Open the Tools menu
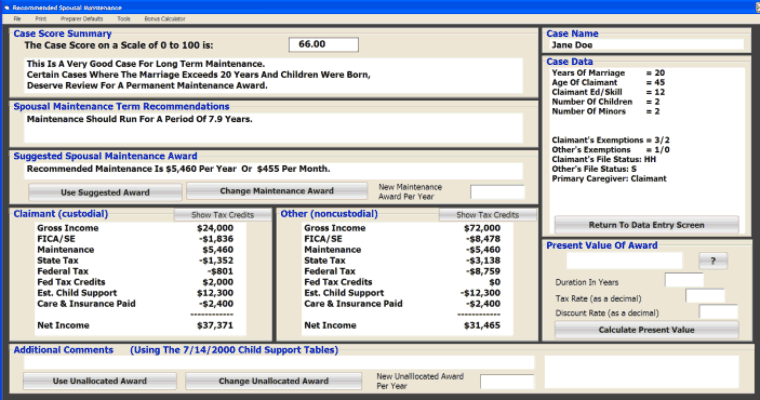 (x=123, y=19)
